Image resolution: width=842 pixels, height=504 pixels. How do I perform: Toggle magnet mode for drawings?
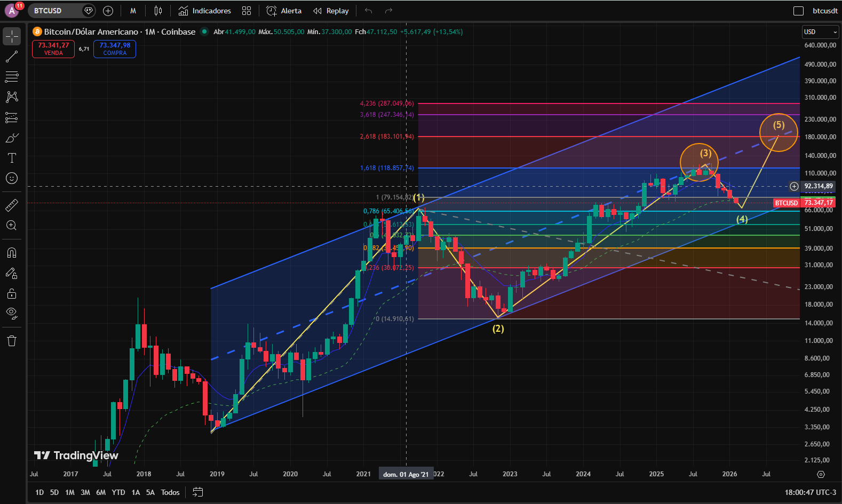coord(12,252)
